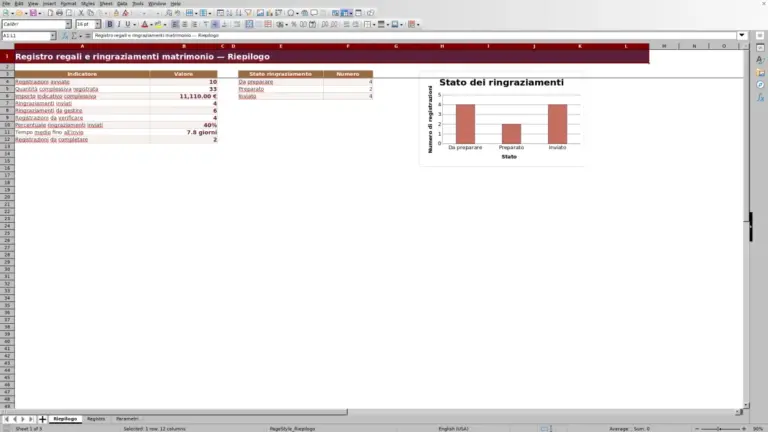The height and width of the screenshot is (432, 768).
Task: Click the AutoFilter funnel icon
Action: 248,13
